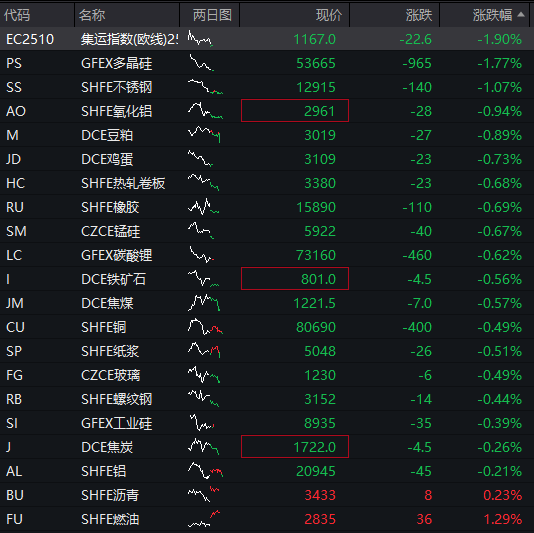
Task: Select the code cell FG
Action: [x=14, y=375]
